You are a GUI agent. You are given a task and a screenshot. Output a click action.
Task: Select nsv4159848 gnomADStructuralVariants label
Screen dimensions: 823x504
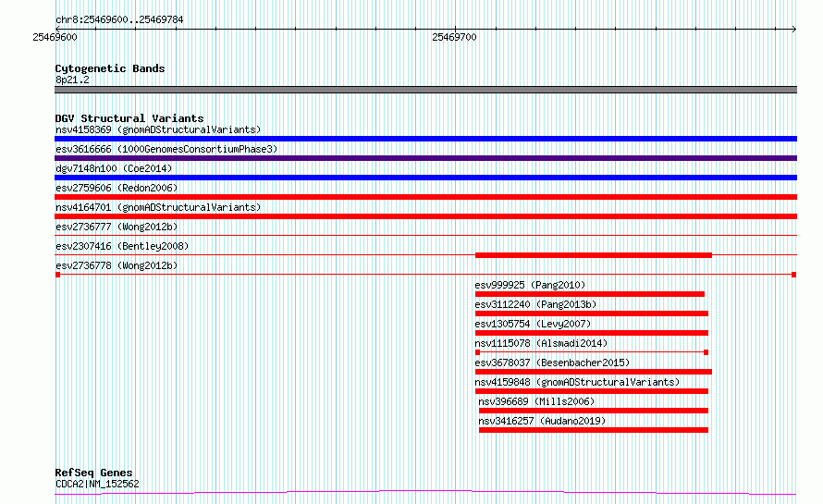(x=577, y=382)
